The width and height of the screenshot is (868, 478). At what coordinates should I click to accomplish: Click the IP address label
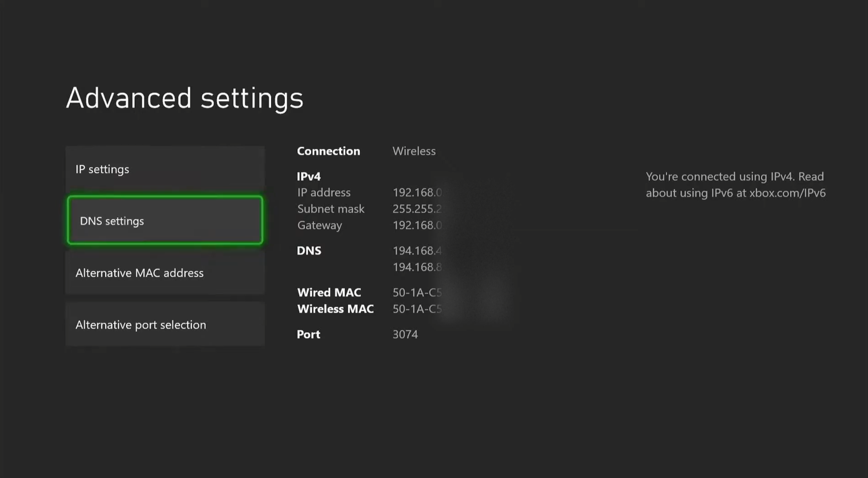click(324, 192)
